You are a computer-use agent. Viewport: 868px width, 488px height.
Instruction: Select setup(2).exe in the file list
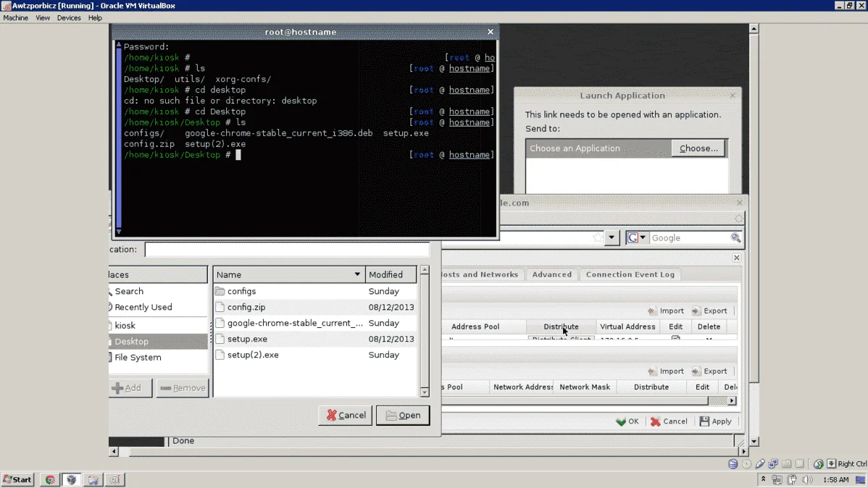(x=315, y=356)
